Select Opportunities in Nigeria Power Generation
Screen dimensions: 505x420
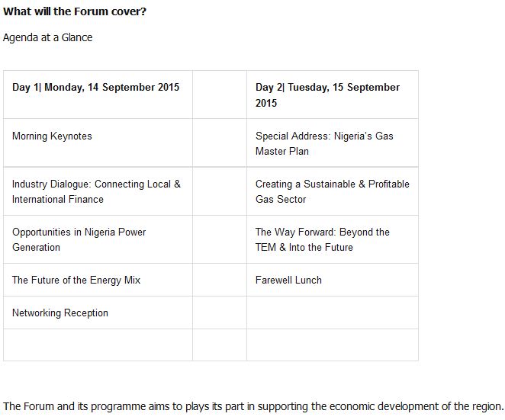[x=79, y=239]
